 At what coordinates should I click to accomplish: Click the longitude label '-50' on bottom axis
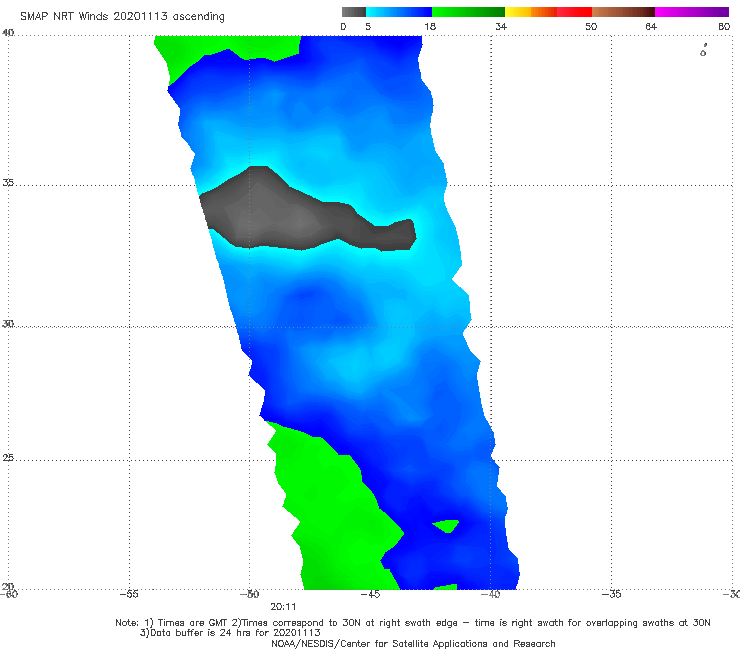click(250, 594)
